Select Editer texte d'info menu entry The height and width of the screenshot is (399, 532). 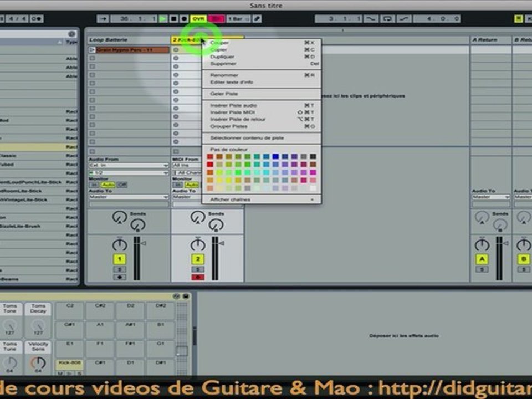(262, 83)
